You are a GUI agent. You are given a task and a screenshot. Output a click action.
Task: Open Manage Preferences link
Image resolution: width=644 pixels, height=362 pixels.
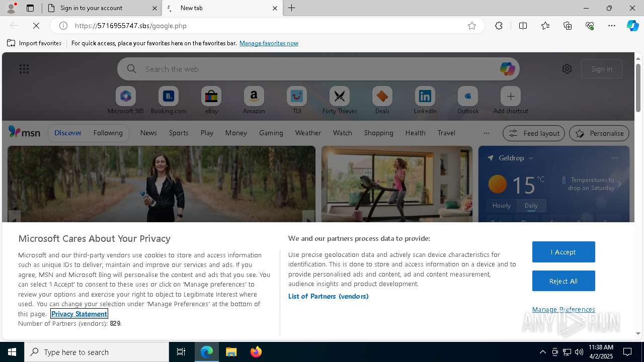563,309
